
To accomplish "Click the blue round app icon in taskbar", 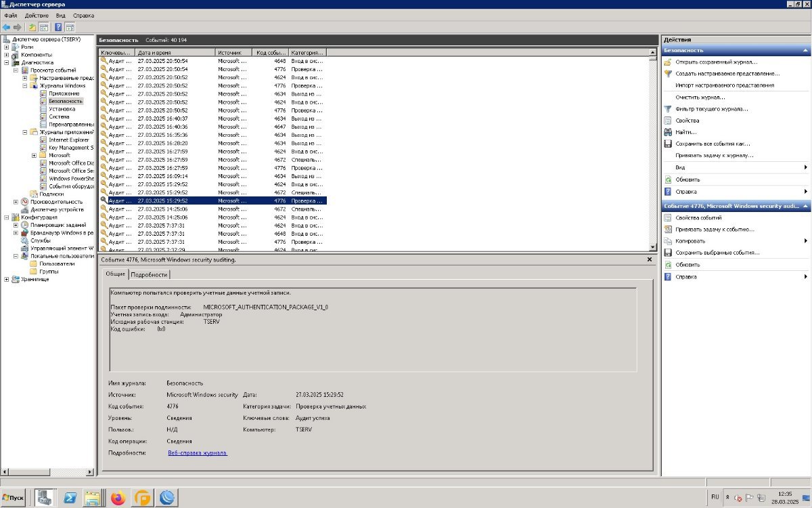I will (167, 498).
